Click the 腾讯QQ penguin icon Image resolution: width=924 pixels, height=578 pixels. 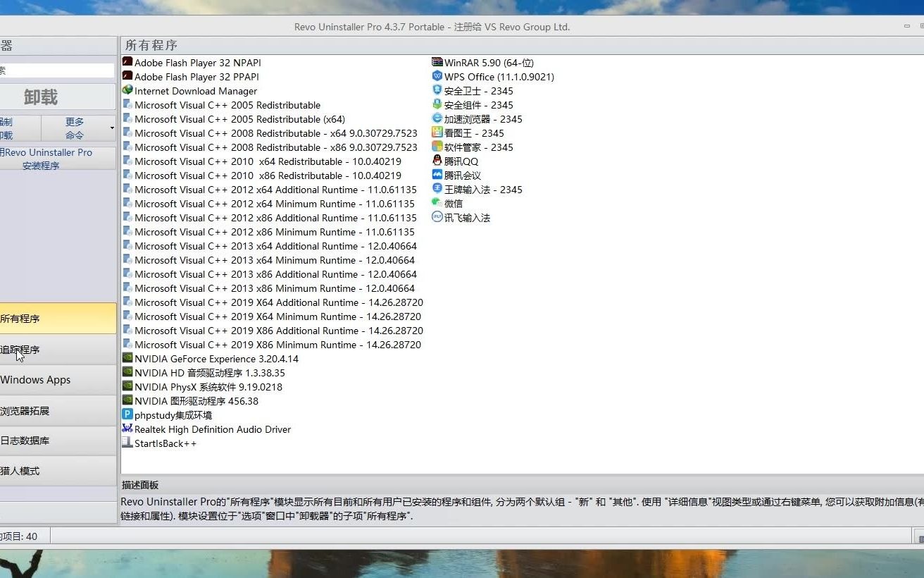[x=437, y=161]
